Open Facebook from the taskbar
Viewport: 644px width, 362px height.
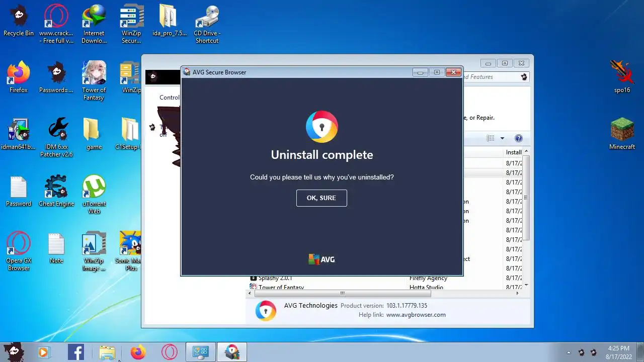pos(76,352)
